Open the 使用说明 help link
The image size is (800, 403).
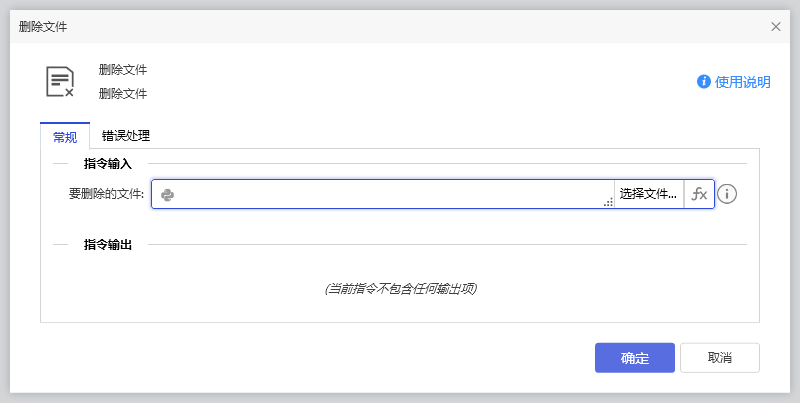coord(743,82)
